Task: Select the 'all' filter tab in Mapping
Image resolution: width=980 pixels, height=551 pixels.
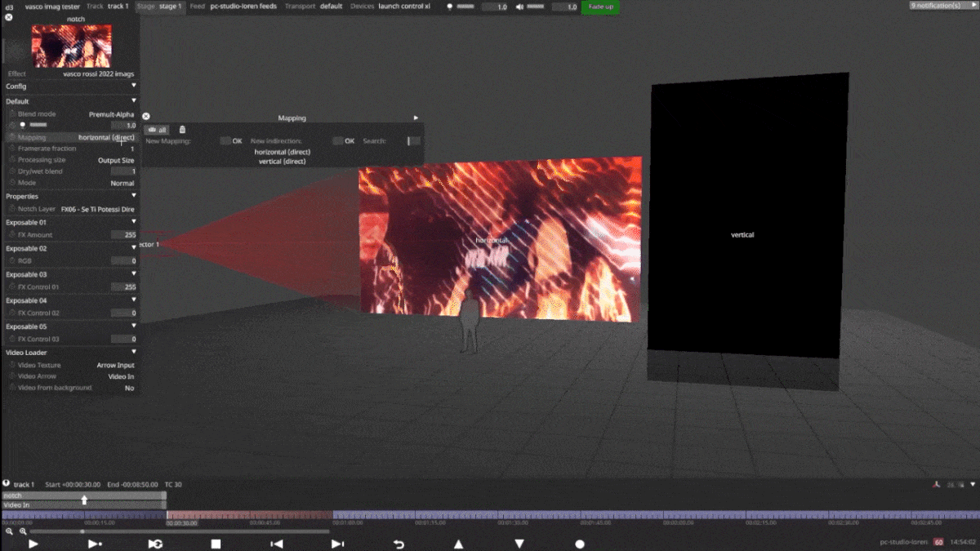Action: pyautogui.click(x=158, y=130)
